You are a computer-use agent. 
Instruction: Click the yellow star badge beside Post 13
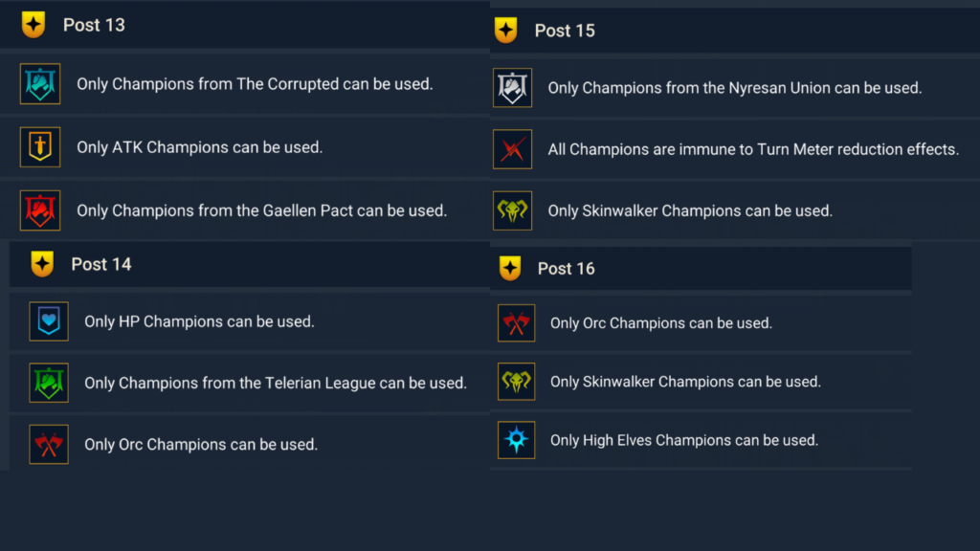click(x=33, y=25)
